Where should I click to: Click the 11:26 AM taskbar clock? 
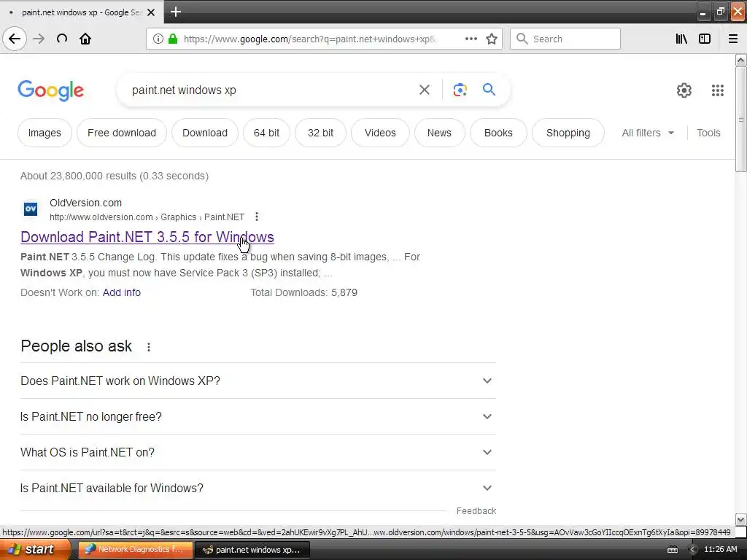(x=720, y=550)
